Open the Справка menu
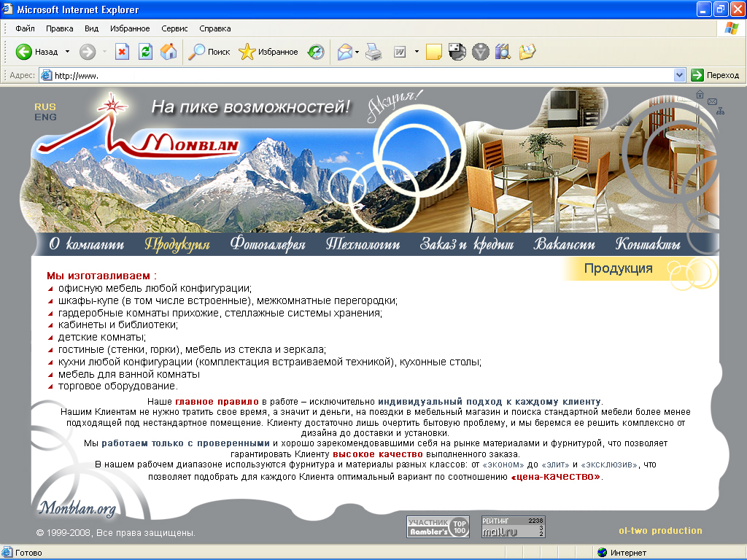Viewport: 747px width, 560px height. 215,28
